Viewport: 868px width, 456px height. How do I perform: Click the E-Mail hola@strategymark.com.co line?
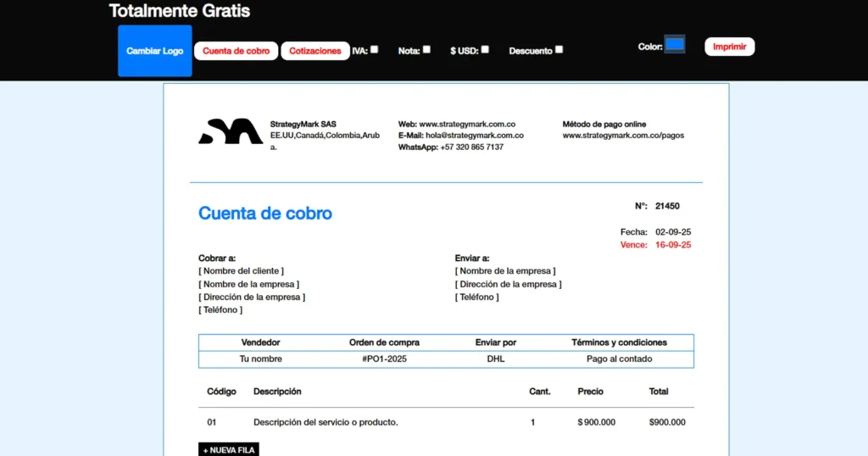(x=460, y=135)
